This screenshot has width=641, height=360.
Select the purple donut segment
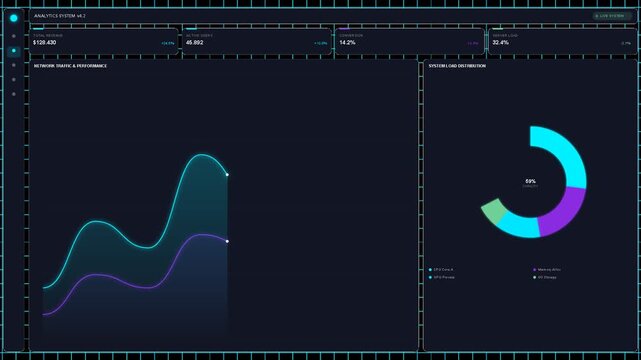coord(564,212)
